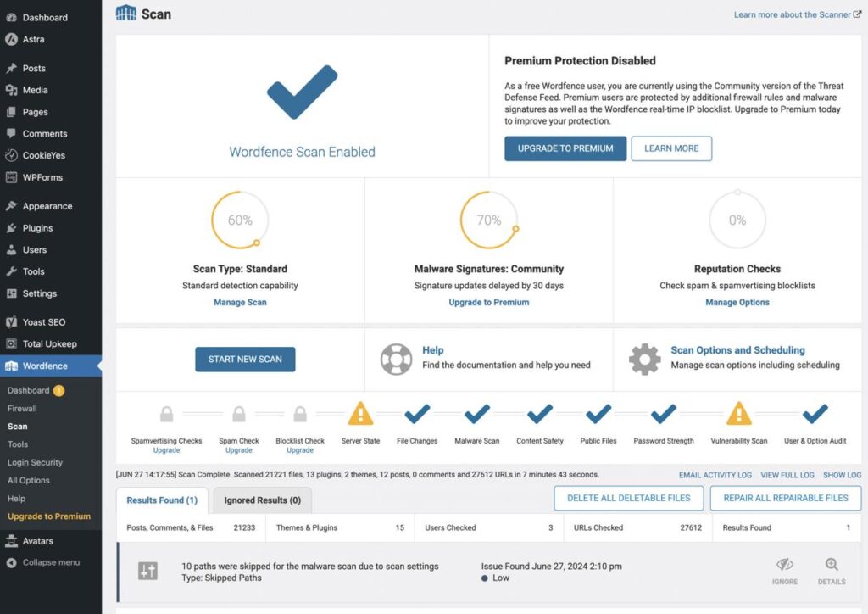Click the Wordfence Scan Enabled checkmark
This screenshot has width=868, height=614.
(x=303, y=92)
